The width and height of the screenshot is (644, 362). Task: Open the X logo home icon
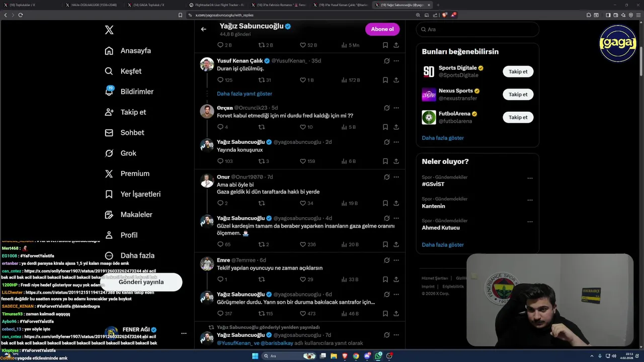(109, 30)
